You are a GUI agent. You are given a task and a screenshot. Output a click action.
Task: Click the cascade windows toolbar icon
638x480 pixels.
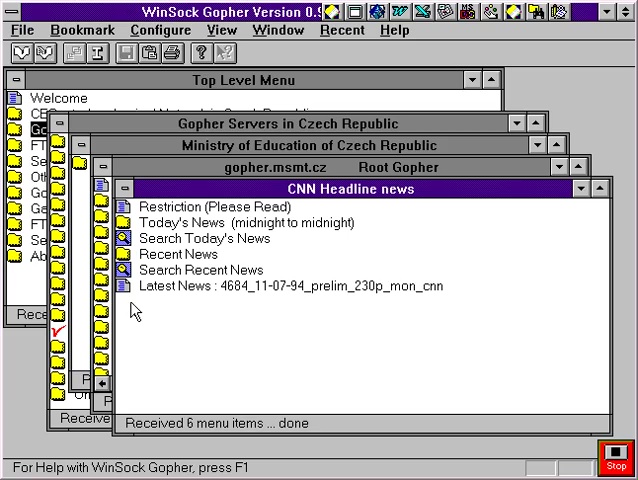[74, 53]
